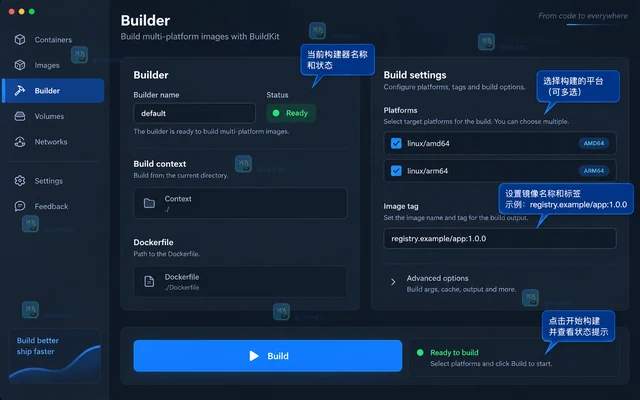Open the Containers section

pos(53,40)
